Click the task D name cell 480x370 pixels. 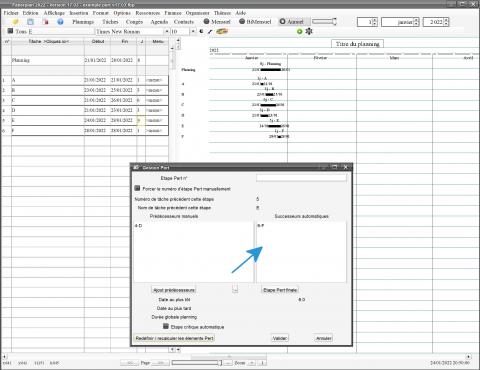pyautogui.click(x=48, y=110)
